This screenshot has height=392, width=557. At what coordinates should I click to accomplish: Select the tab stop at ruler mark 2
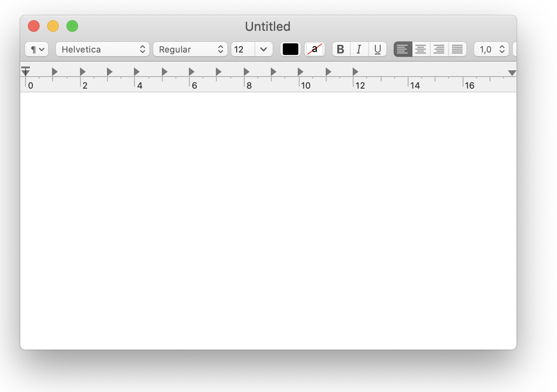pos(82,72)
